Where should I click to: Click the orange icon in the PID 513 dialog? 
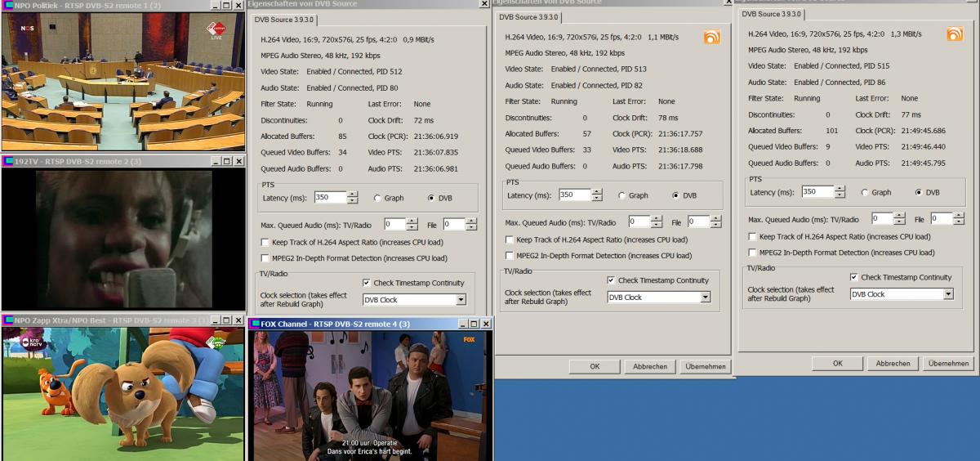[x=711, y=37]
